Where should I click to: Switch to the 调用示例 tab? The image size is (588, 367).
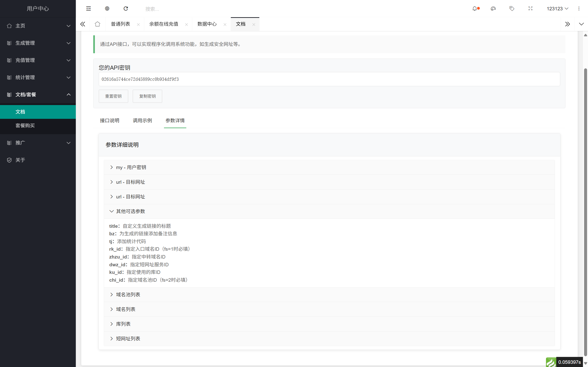(142, 120)
